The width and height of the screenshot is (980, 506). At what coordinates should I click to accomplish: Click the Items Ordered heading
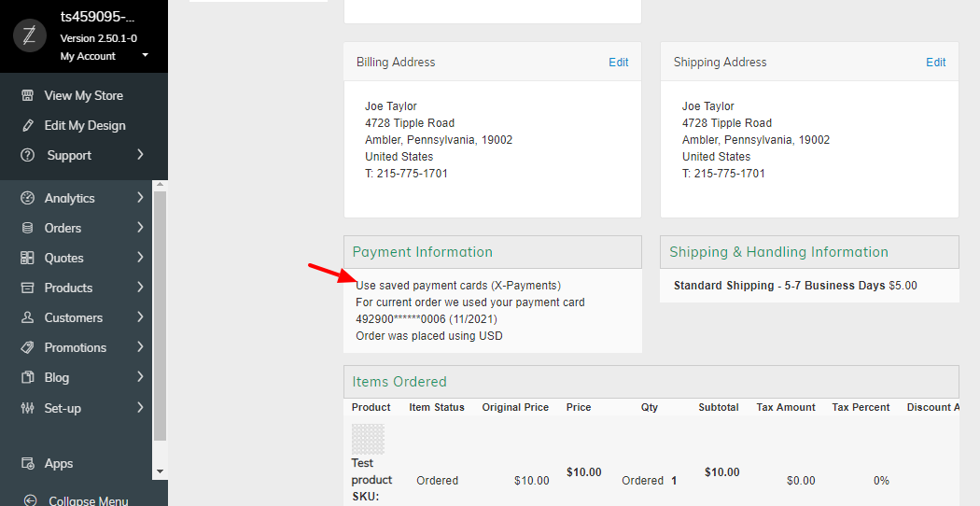[x=399, y=382]
